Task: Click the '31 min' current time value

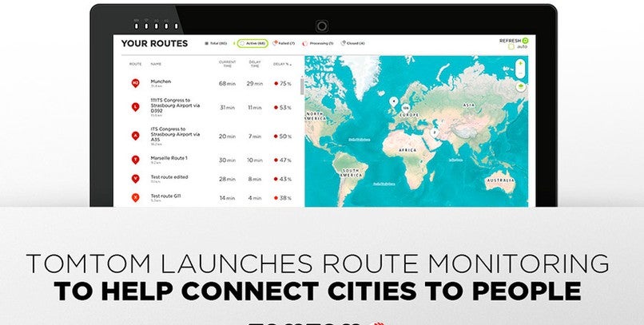Action: coord(227,108)
